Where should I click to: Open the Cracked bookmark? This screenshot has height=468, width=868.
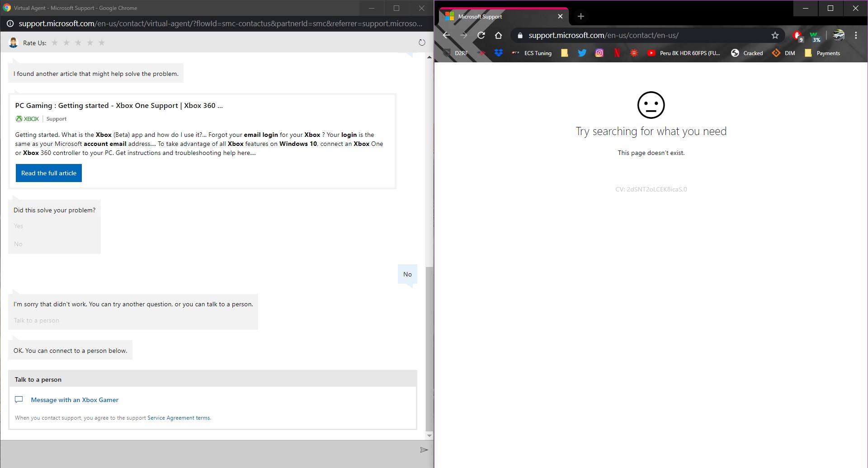click(x=747, y=53)
